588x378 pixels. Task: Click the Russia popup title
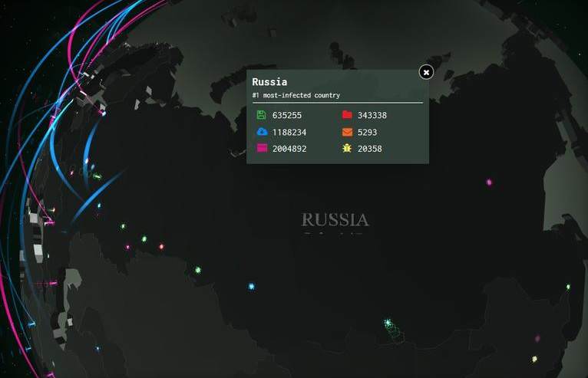click(x=269, y=81)
